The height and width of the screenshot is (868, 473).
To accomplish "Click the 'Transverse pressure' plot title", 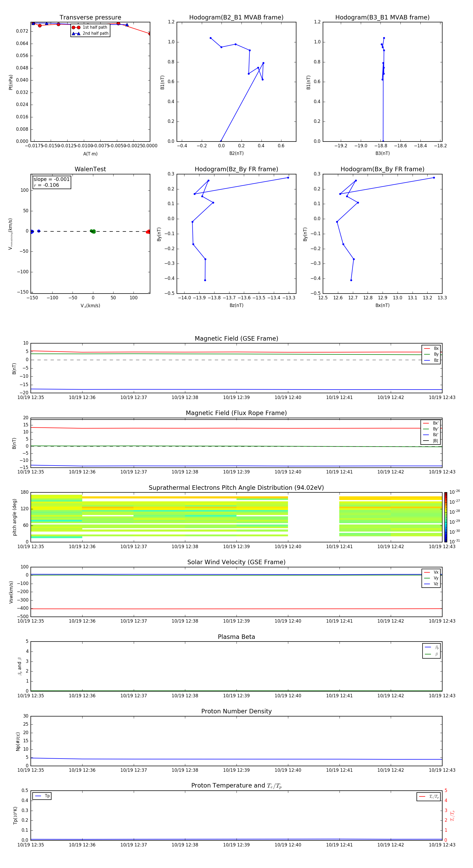I will (90, 18).
